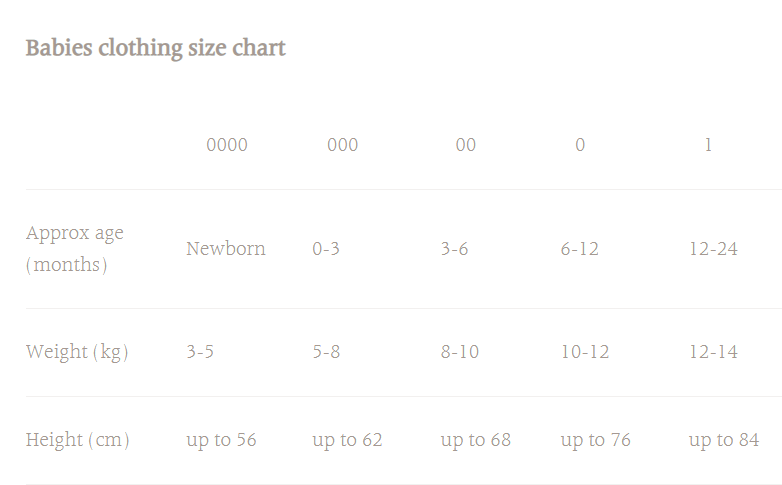Select the 8-10 kg weight cell
Screen dimensions: 782x485
(460, 352)
